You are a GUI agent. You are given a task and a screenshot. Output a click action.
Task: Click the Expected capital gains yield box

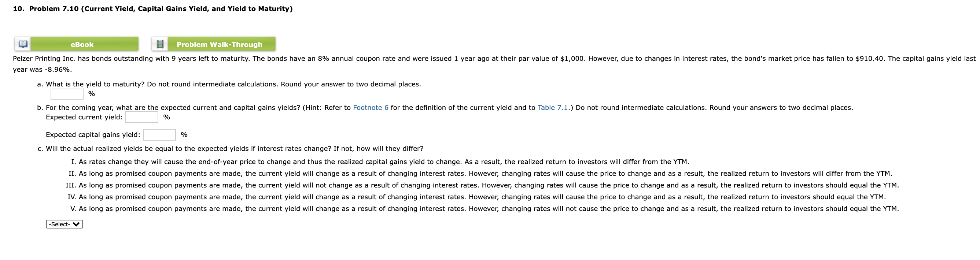pos(159,134)
